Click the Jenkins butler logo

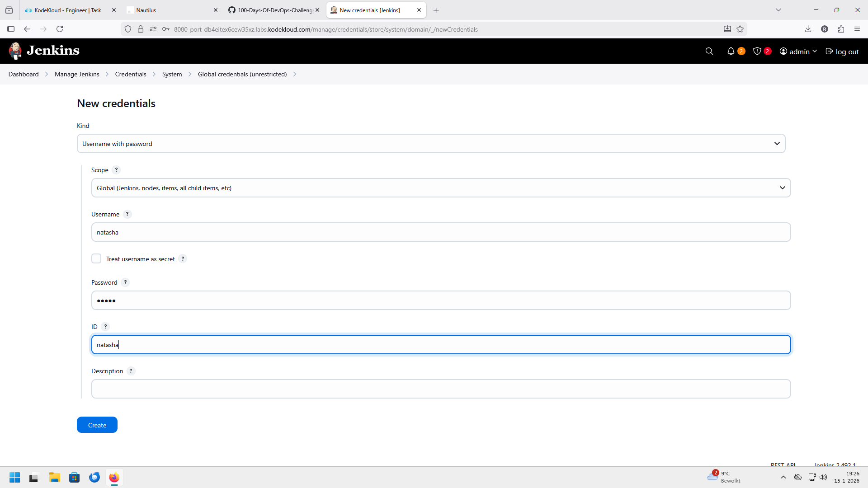click(15, 51)
